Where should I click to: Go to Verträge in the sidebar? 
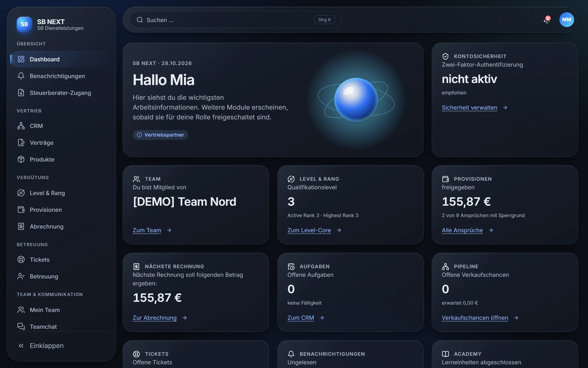[x=61, y=143]
